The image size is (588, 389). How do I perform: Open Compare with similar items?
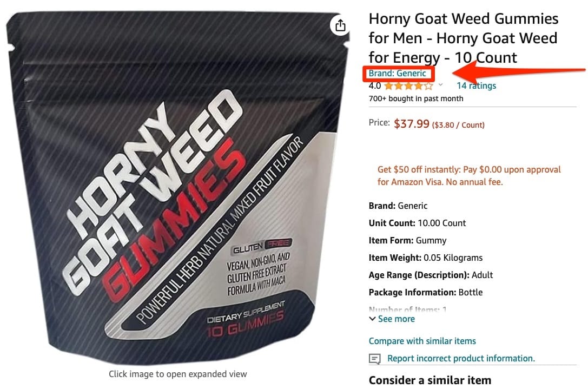(x=422, y=341)
